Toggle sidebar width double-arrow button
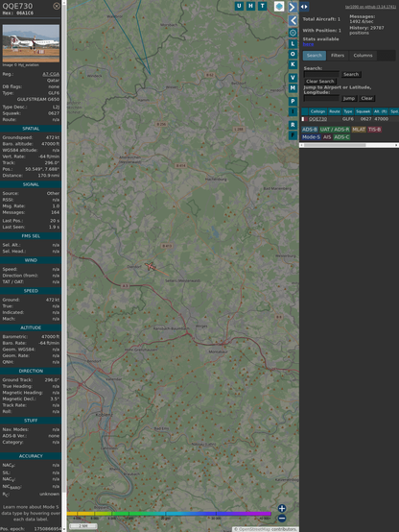Image resolution: width=399 pixels, height=532 pixels. point(304,7)
